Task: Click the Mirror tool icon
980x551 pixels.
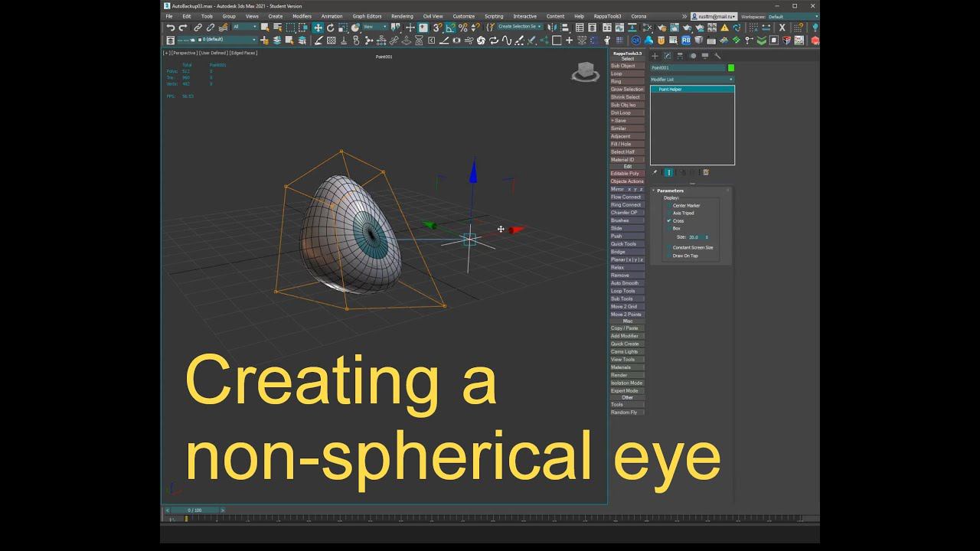Action: 551,28
